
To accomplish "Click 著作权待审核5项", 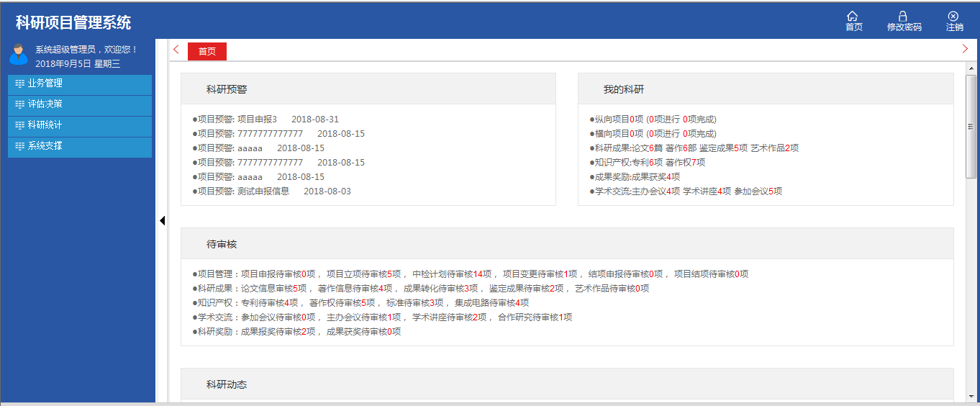I will click(x=342, y=303).
